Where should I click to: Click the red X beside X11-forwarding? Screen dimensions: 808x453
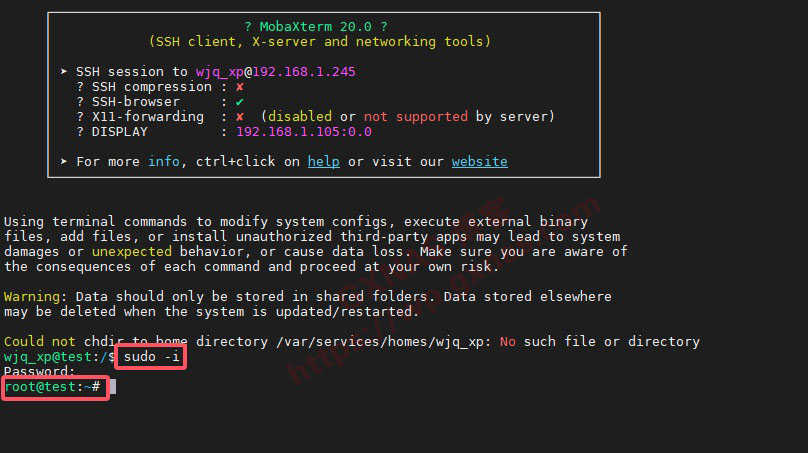(x=240, y=117)
